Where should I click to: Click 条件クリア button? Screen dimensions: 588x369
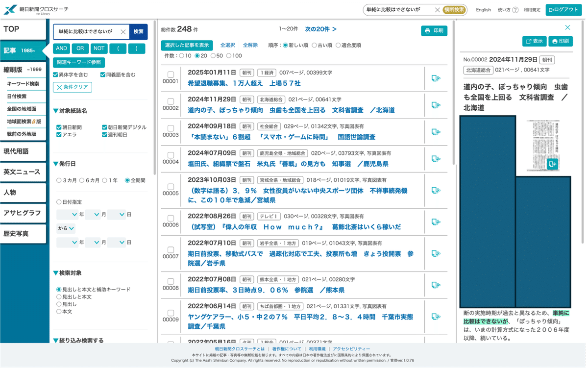73,87
